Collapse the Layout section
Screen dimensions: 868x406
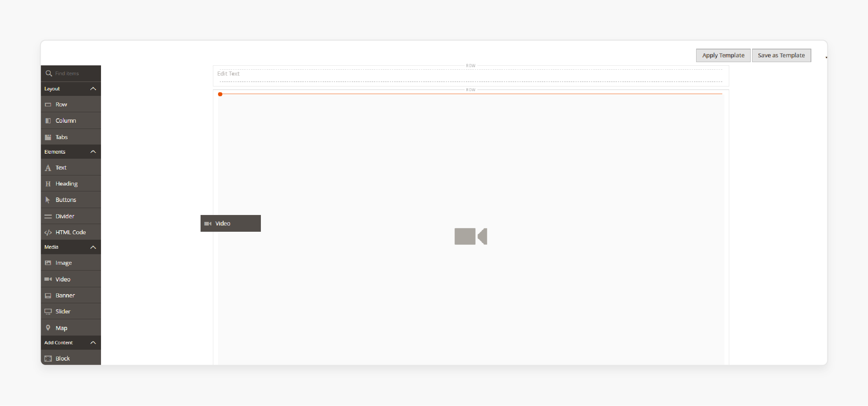(93, 89)
